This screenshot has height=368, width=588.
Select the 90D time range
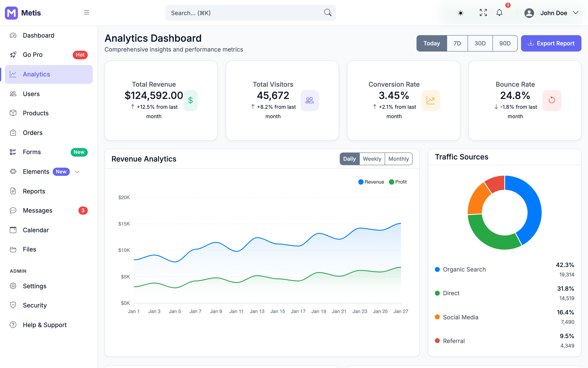click(505, 43)
